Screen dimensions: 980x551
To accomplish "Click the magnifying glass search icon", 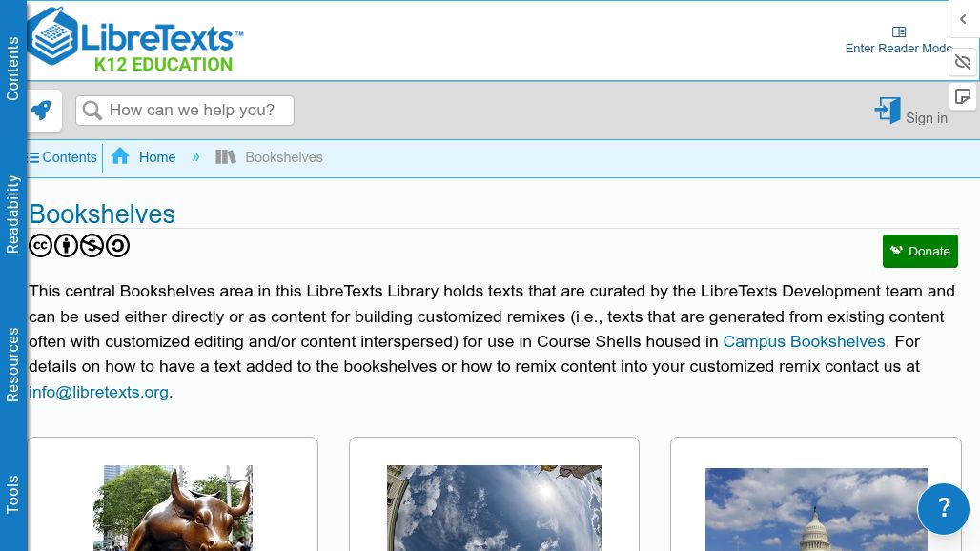I will 92,110.
